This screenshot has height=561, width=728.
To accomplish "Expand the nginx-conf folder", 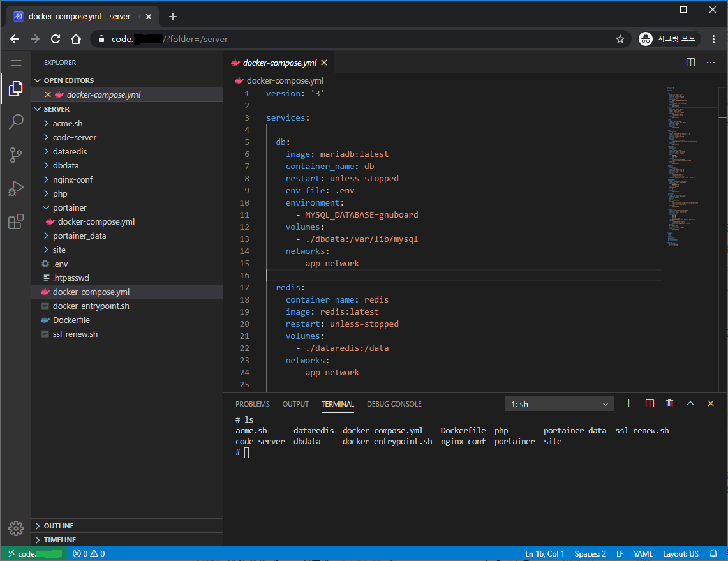I will pos(73,179).
